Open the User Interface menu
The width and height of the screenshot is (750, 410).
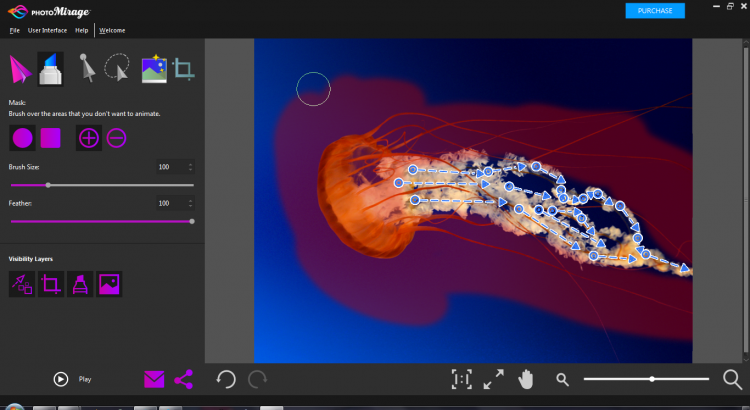47,30
